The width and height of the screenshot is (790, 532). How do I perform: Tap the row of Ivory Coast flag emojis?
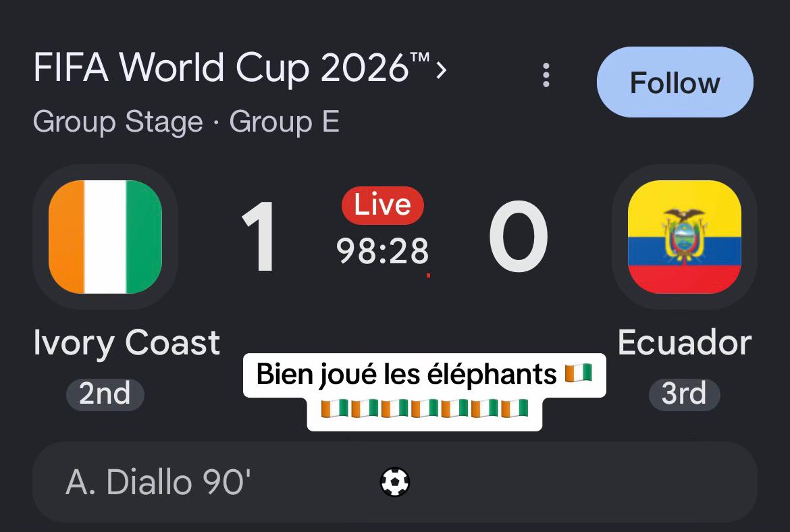click(x=424, y=408)
